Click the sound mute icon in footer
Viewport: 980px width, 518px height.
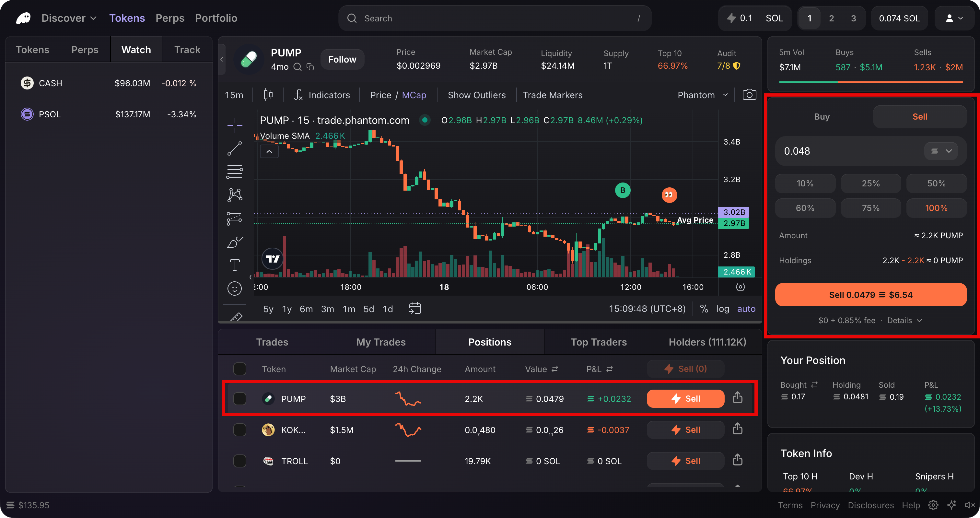coord(969,505)
